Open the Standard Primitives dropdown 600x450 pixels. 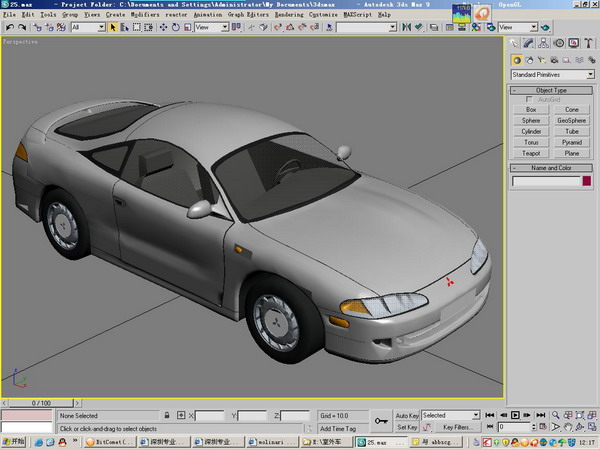point(552,75)
